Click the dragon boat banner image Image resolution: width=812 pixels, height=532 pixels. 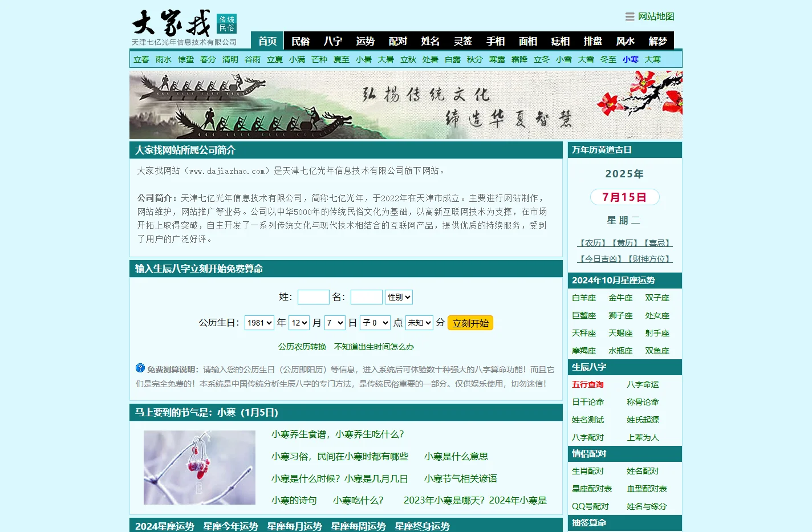[405, 105]
